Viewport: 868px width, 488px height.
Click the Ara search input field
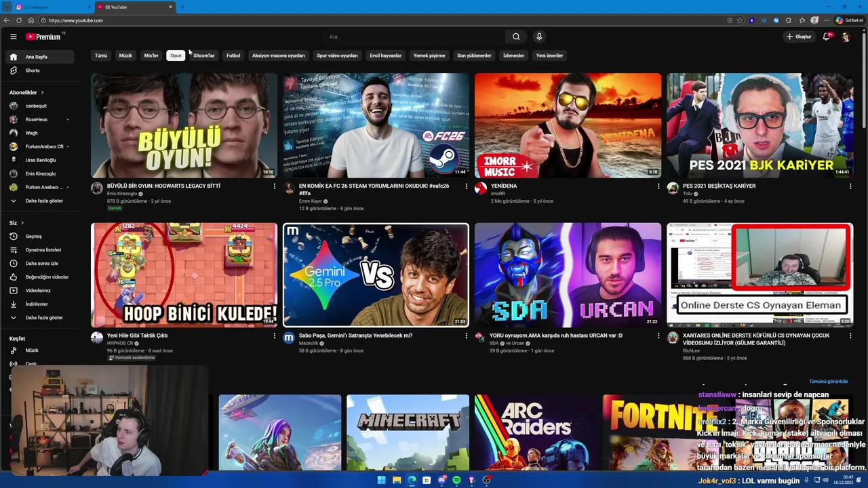(414, 37)
